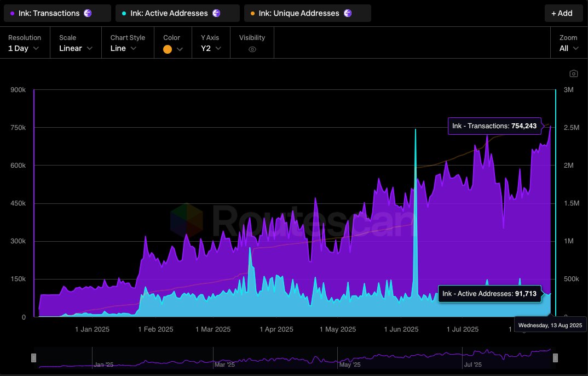The height and width of the screenshot is (376, 588).
Task: Click the Ink - Active Addresses 91,713 tooltip
Action: 489,294
